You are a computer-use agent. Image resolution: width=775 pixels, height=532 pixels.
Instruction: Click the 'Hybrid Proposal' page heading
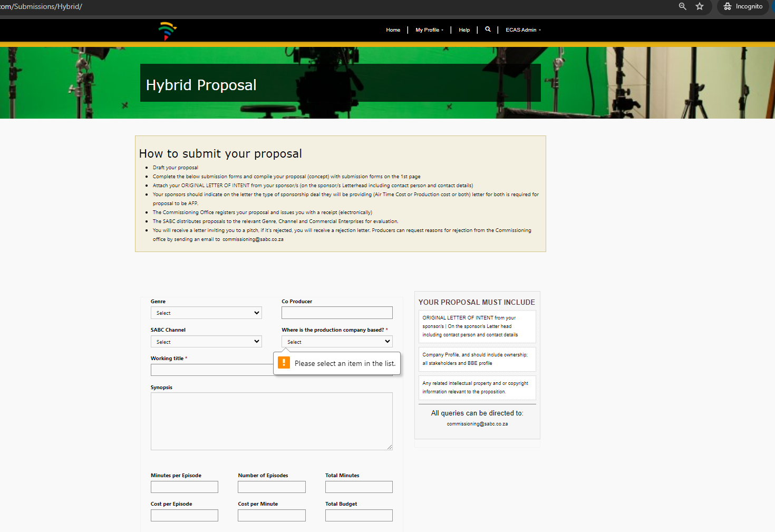[x=201, y=85]
